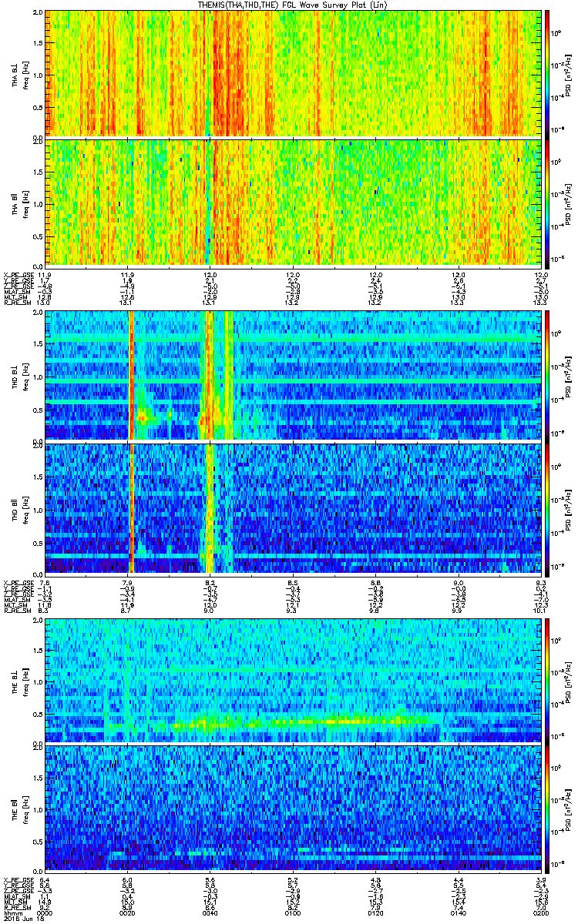Click the THE B-perpendicular freq [Hz] axis label
578x924 pixels.
click(25, 680)
